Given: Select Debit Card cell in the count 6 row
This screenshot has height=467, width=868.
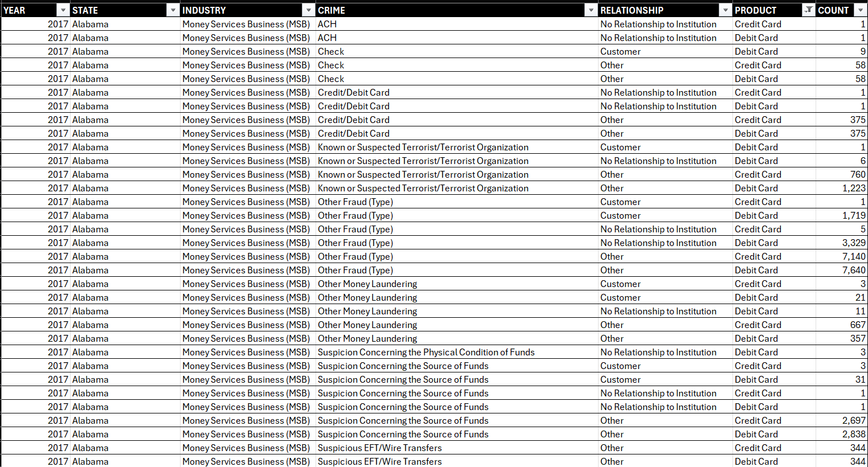Looking at the screenshot, I should [x=774, y=161].
